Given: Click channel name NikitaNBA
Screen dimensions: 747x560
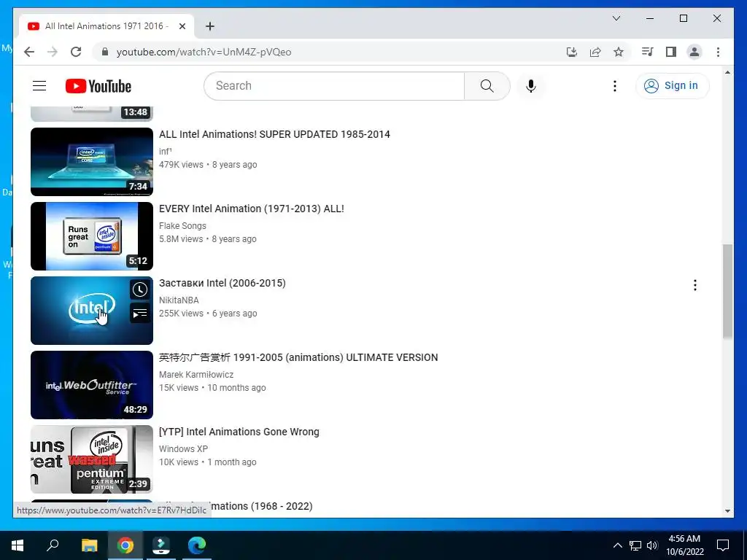Looking at the screenshot, I should click(x=179, y=300).
